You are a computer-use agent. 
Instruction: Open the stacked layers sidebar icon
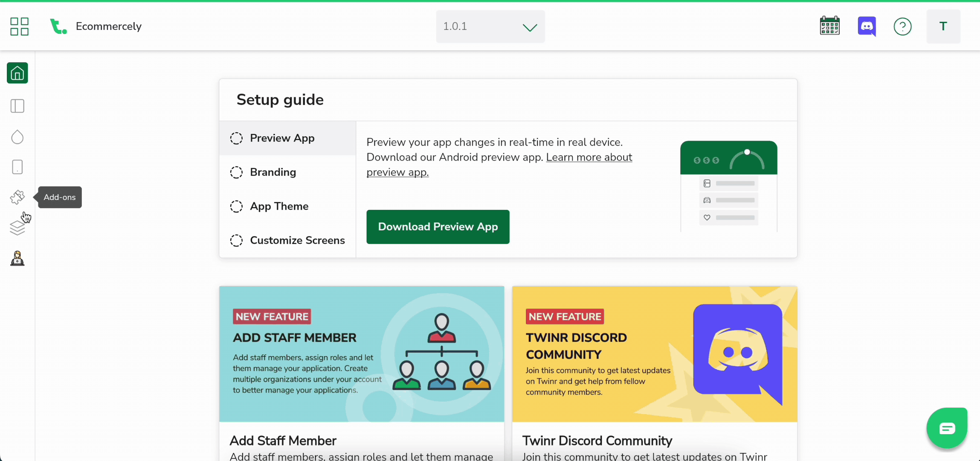17,228
